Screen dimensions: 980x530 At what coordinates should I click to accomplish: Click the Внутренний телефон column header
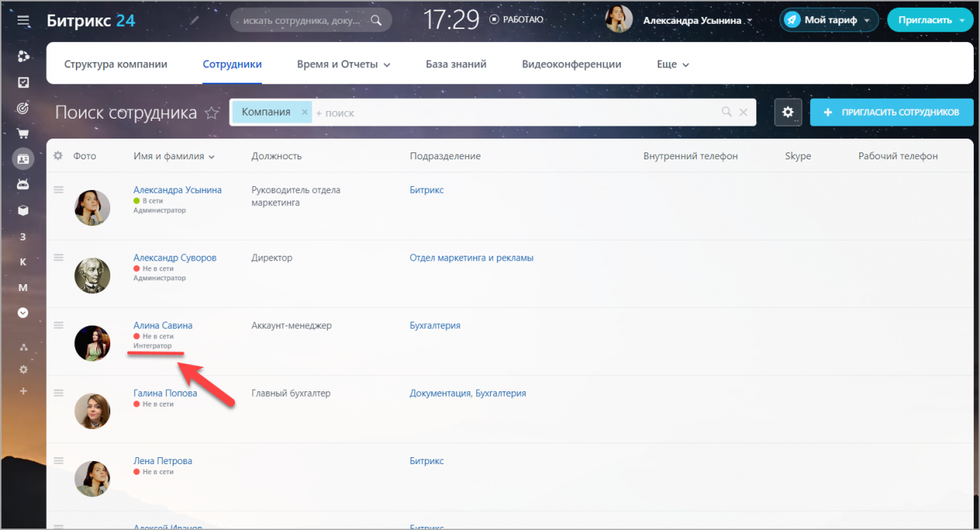pos(691,156)
